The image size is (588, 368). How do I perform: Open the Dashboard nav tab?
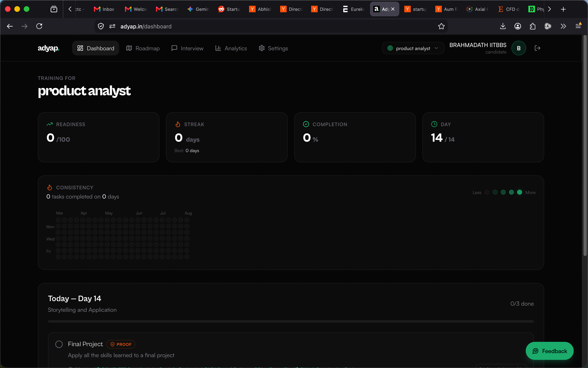96,48
